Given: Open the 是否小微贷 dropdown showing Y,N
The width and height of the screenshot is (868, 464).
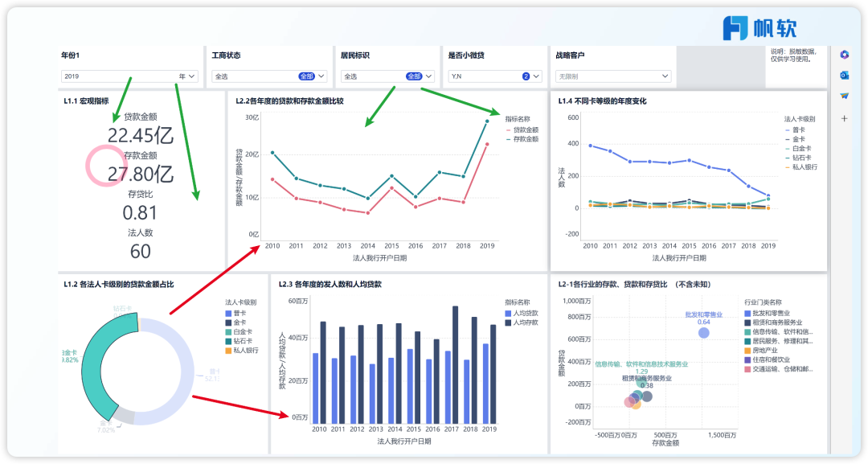Looking at the screenshot, I should 495,76.
